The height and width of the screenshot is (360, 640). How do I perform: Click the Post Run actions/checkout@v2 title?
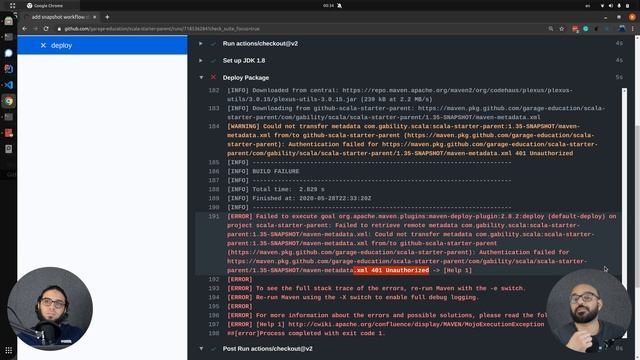(267, 349)
